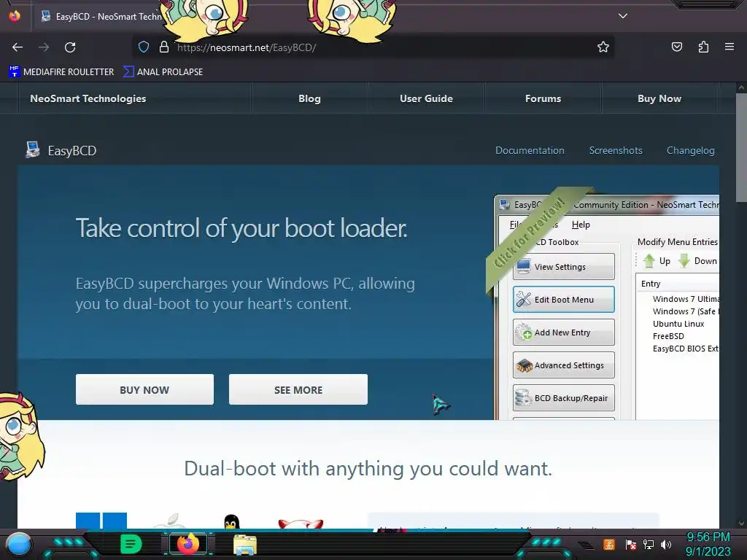Click the network tray icon

tap(649, 544)
